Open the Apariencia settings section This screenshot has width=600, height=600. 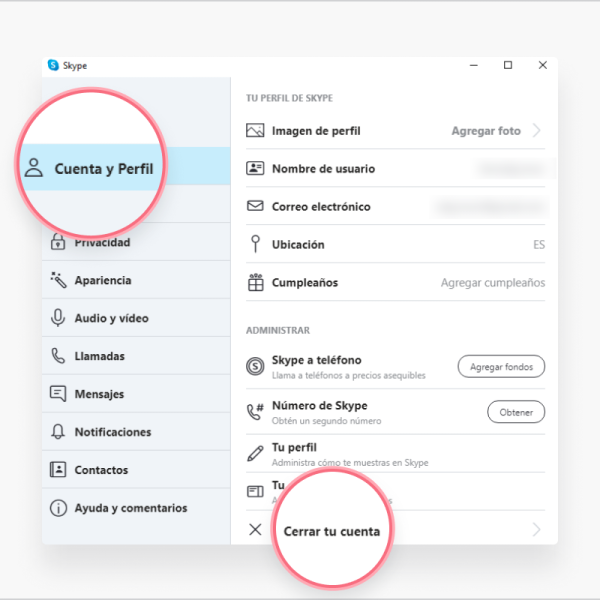pyautogui.click(x=136, y=280)
